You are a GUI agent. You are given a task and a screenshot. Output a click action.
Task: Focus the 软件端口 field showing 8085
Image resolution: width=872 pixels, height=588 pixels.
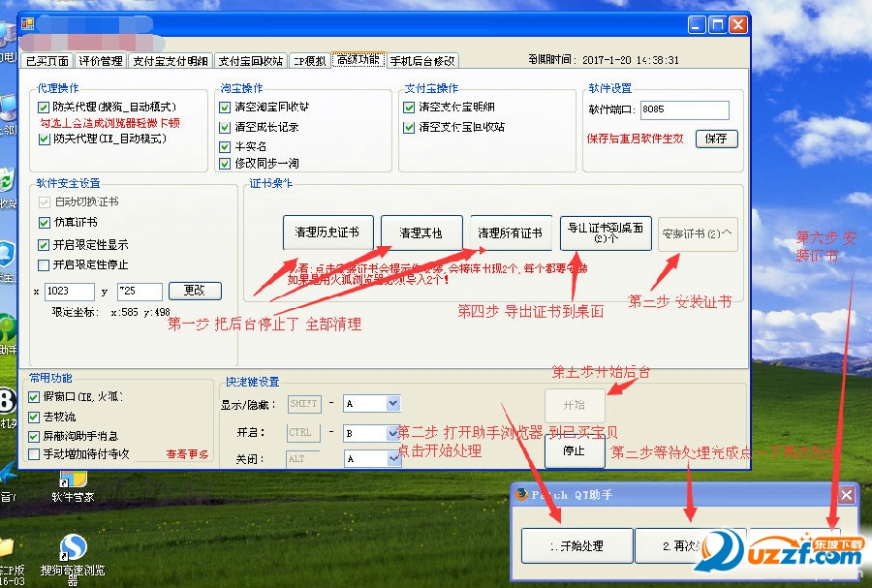pyautogui.click(x=685, y=109)
